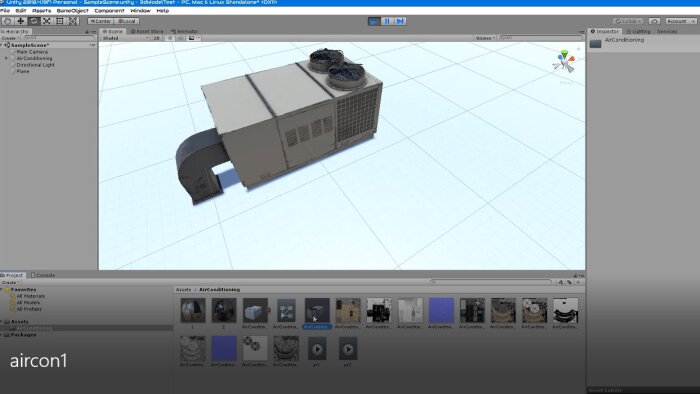Image resolution: width=700 pixels, height=394 pixels.
Task: Select All Materials favorite
Action: pos(30,296)
